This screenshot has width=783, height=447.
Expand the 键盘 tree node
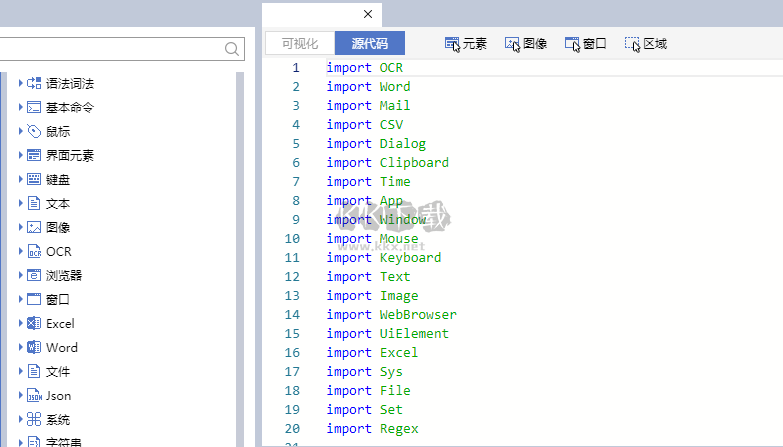[x=20, y=179]
